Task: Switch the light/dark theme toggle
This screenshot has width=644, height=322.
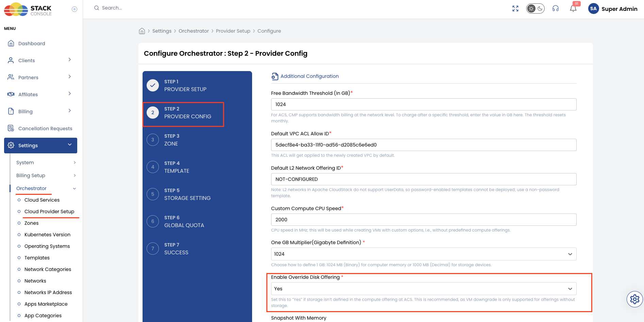Action: [535, 9]
